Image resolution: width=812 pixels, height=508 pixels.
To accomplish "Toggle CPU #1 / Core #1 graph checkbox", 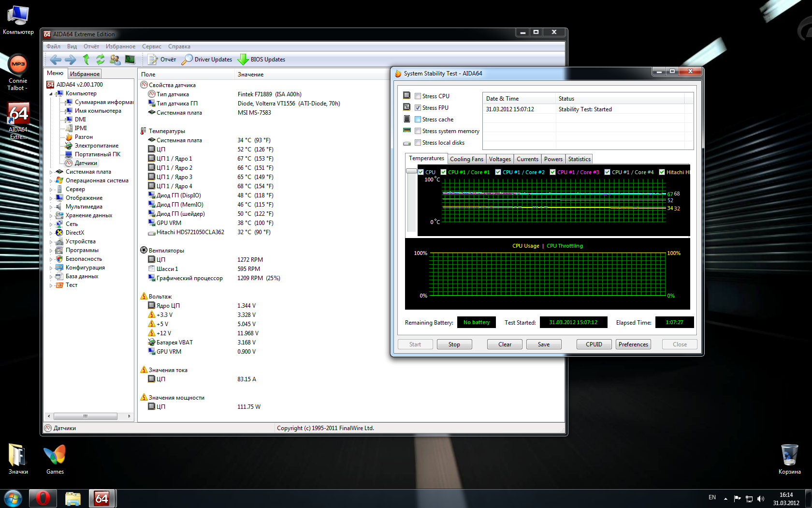I will coord(443,172).
